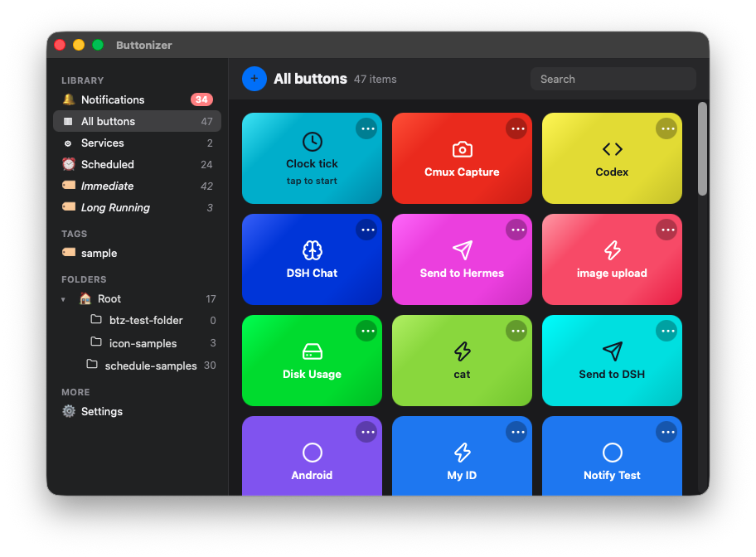Open the cat card's ellipsis menu
Viewport: 756px width, 557px height.
click(516, 332)
